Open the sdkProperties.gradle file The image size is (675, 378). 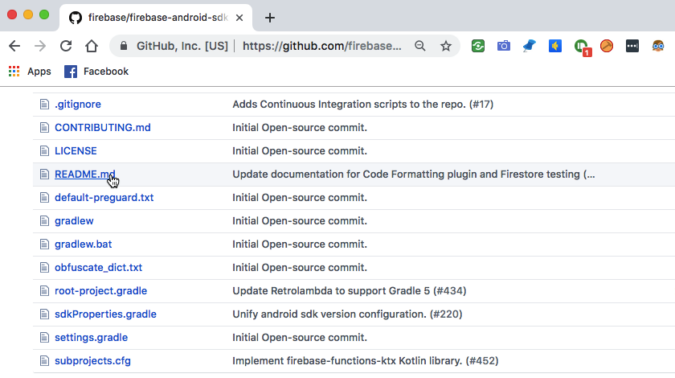coord(105,314)
